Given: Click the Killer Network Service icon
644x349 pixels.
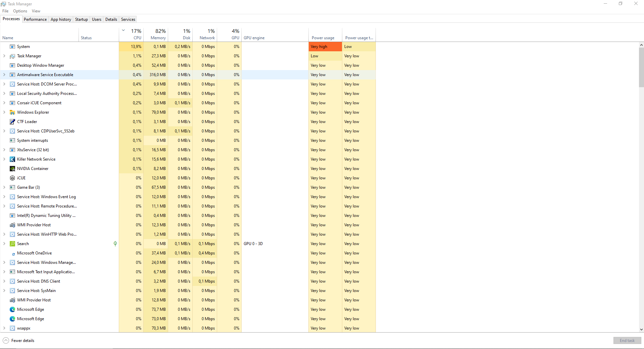Looking at the screenshot, I should (12, 159).
